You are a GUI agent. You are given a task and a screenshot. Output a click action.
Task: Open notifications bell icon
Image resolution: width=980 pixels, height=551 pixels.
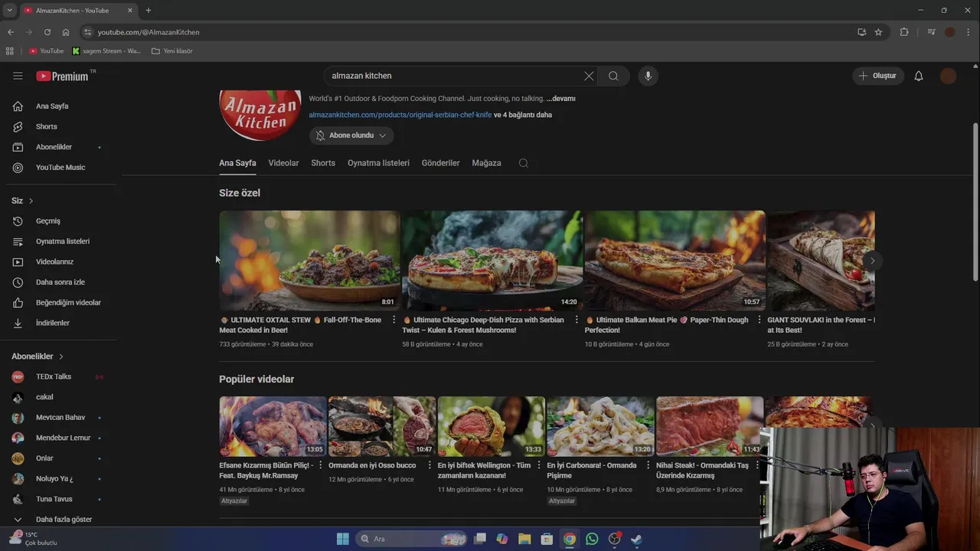pyautogui.click(x=919, y=76)
